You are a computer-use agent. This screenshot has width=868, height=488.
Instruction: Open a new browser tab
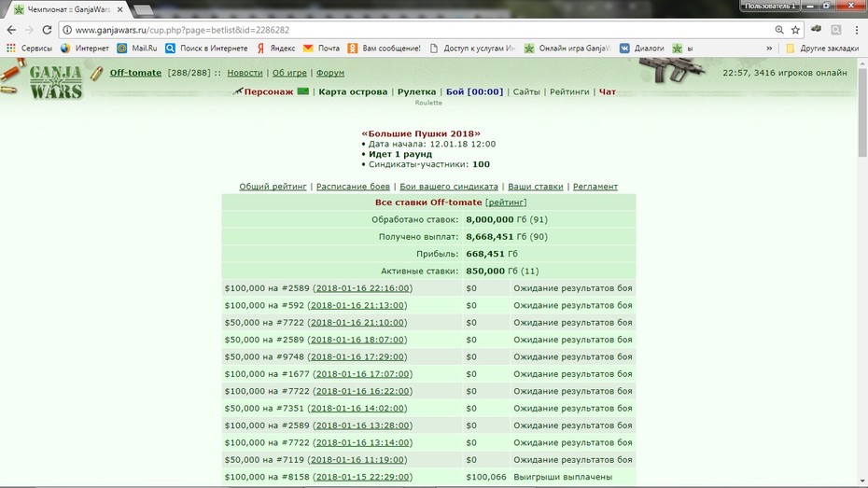[x=143, y=10]
